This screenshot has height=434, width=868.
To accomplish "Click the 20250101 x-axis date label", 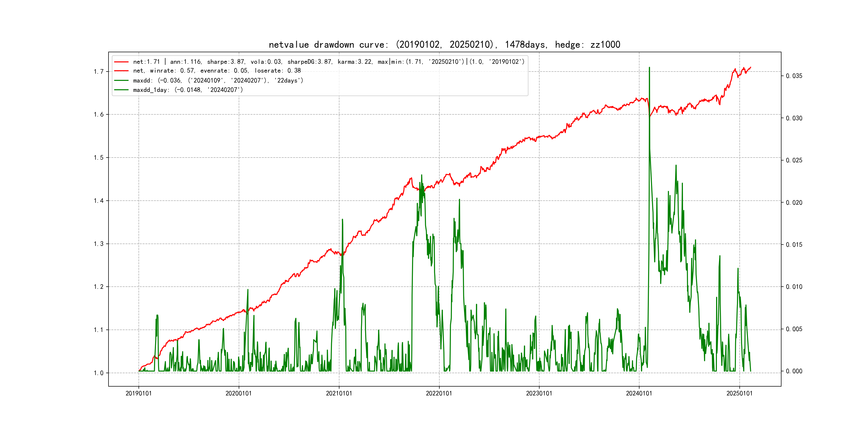I will click(740, 393).
